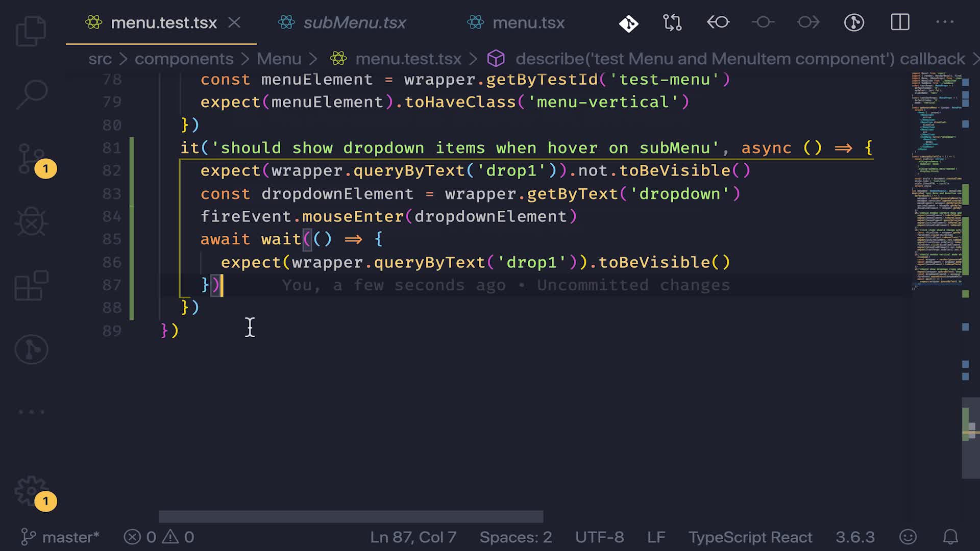Screen dimensions: 980x551
Task: Switch to subMenu.tsx tab
Action: tap(354, 23)
